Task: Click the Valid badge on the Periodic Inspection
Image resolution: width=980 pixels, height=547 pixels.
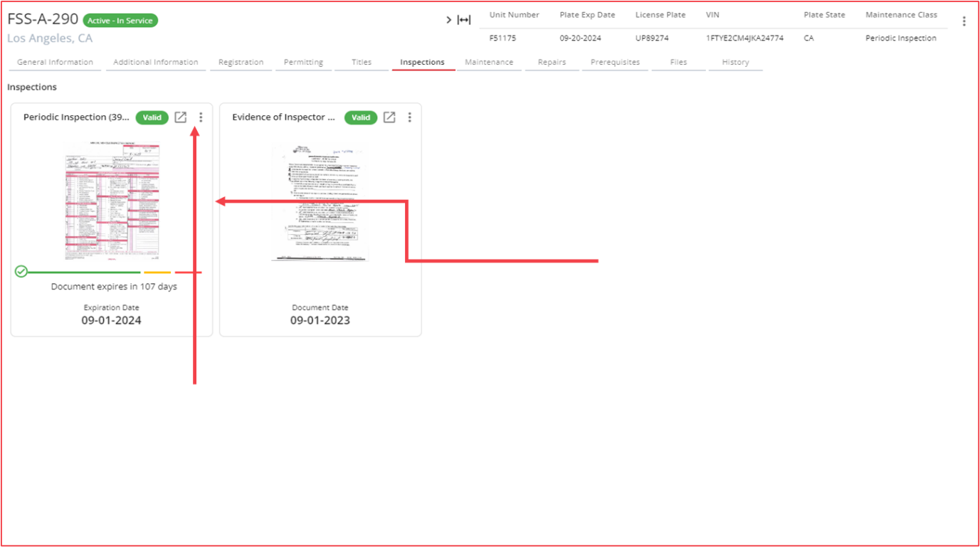Action: (152, 117)
